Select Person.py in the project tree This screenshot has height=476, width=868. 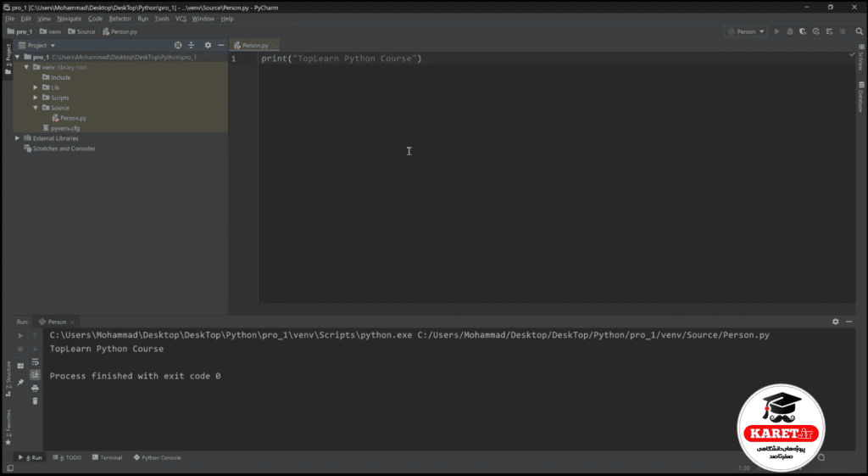point(70,118)
